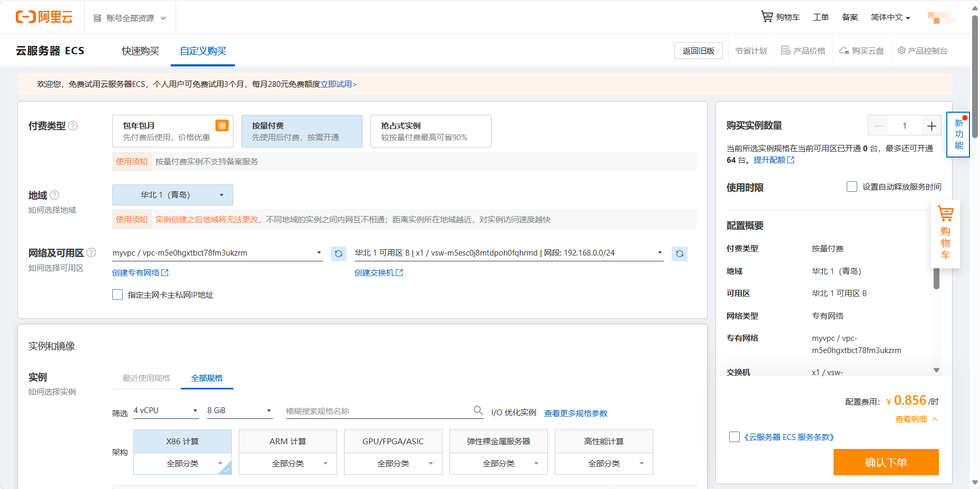
Task: Open 账号全部资源 dropdown
Action: coord(130,18)
